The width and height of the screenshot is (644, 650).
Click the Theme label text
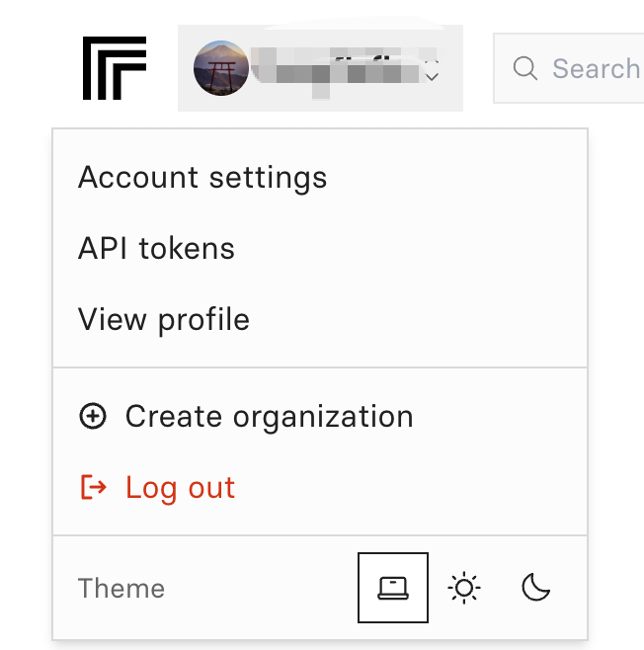[x=121, y=589]
